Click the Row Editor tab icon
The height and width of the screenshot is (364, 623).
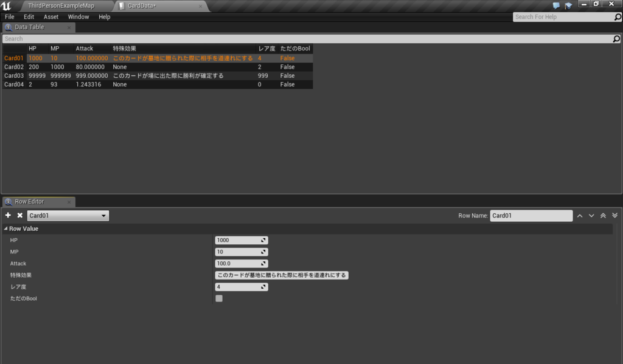click(9, 202)
